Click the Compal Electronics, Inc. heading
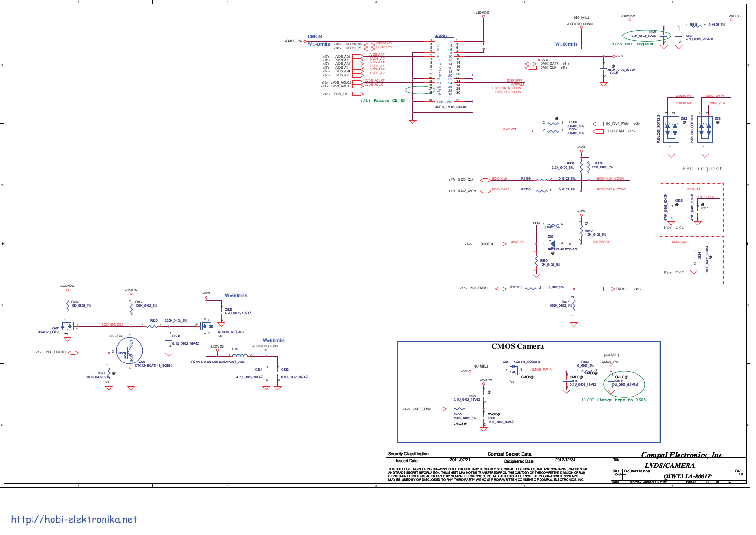The height and width of the screenshot is (535, 756). [682, 455]
